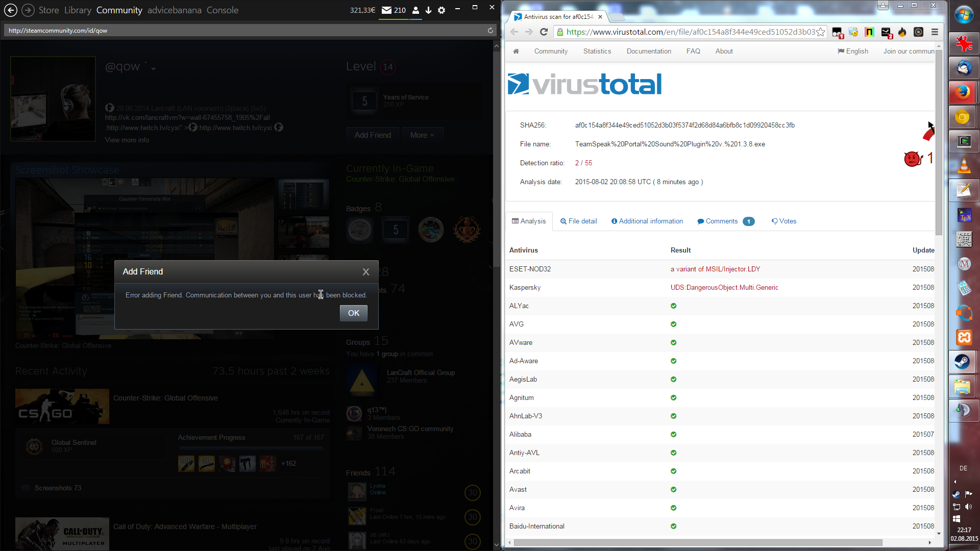Switch to the File detail tab
980x551 pixels.
pos(578,221)
